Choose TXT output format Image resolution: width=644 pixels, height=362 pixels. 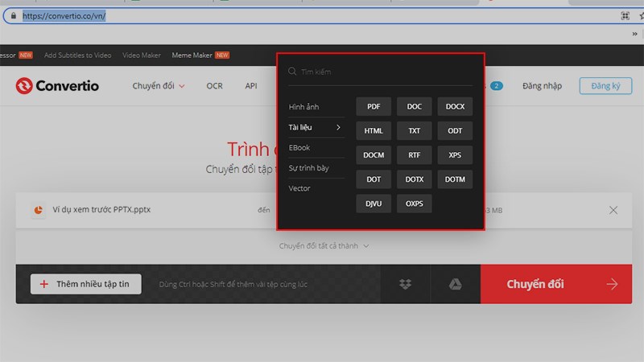point(414,131)
